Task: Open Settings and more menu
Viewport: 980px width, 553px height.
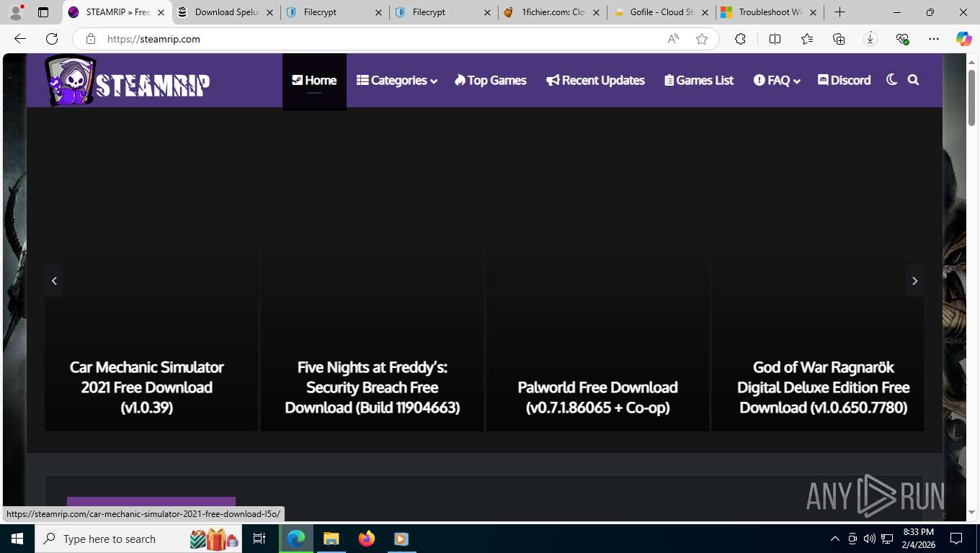Action: 934,39
